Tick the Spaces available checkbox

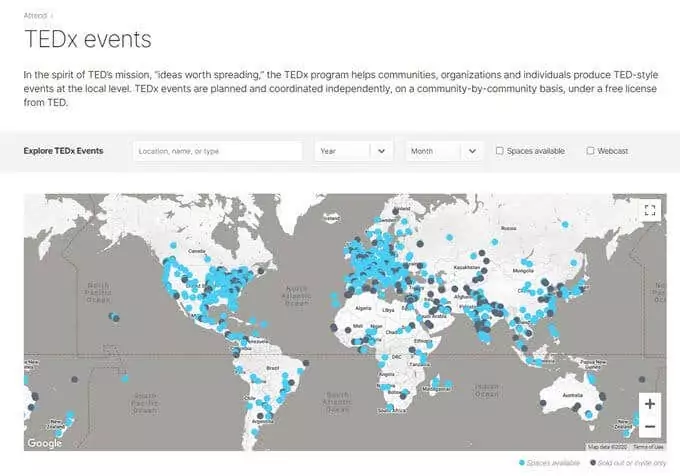(500, 151)
